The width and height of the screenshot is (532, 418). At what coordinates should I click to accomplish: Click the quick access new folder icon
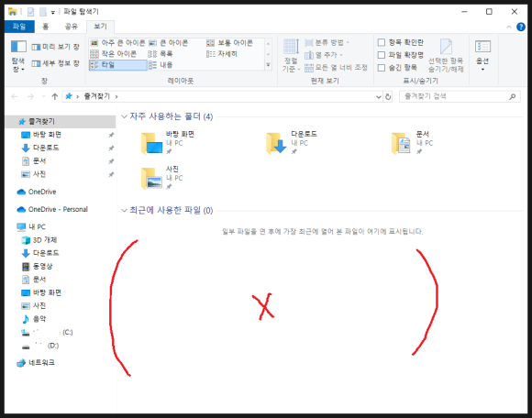pos(43,12)
